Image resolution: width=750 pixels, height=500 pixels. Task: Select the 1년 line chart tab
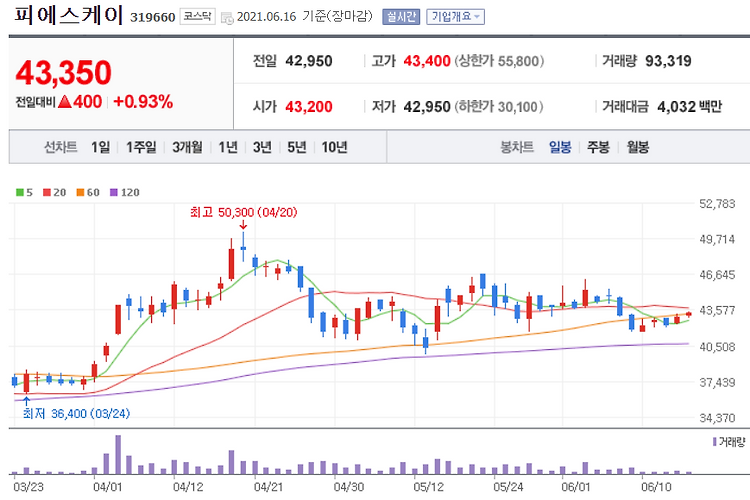pos(228,147)
